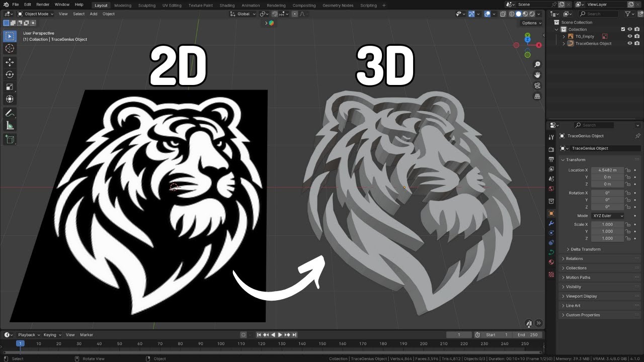
Task: Click the viewport zoom magnifier icon
Action: pyautogui.click(x=537, y=64)
